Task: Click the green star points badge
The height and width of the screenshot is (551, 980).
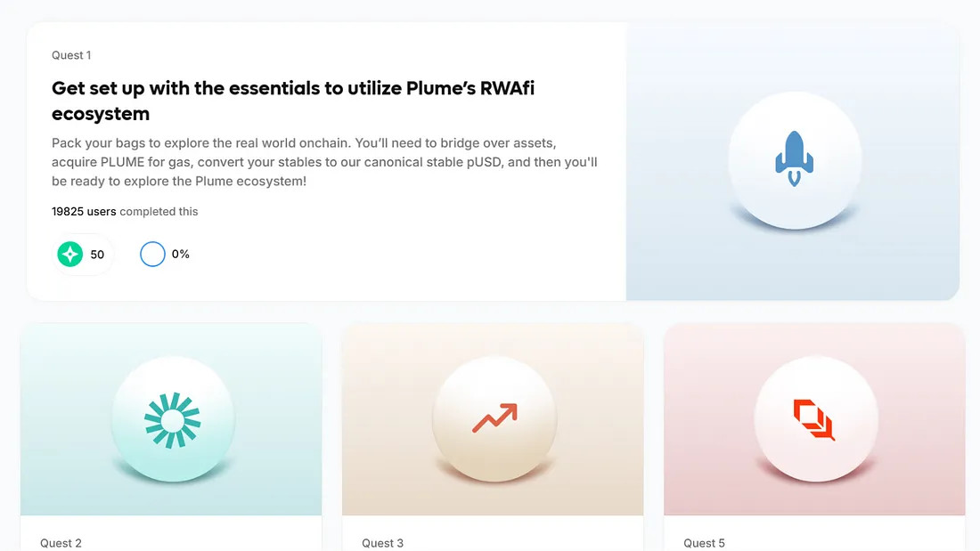Action: pyautogui.click(x=70, y=255)
